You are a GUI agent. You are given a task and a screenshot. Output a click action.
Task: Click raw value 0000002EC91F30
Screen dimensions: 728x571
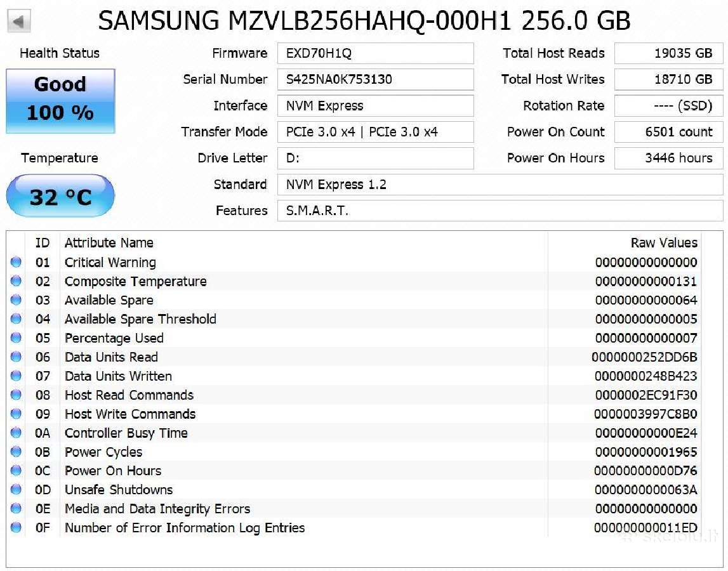(x=646, y=395)
